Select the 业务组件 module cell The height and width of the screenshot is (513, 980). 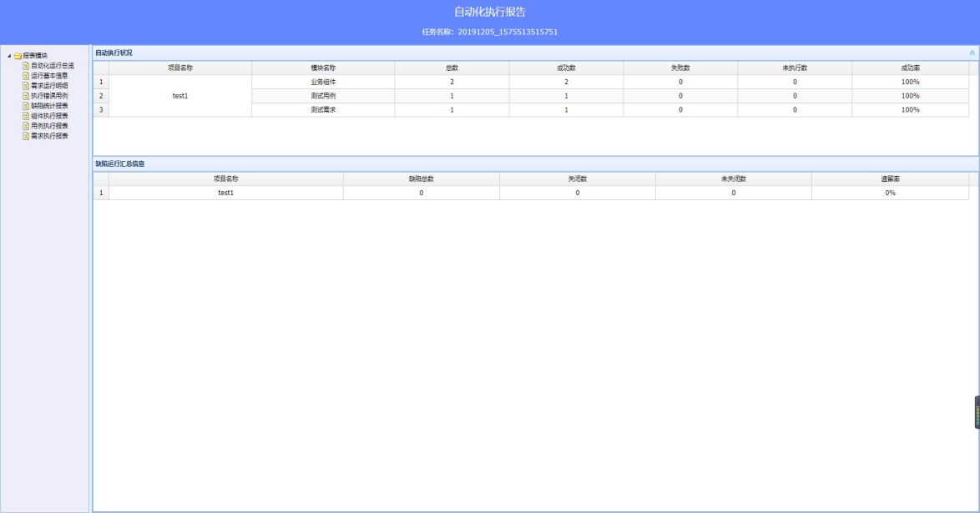click(323, 82)
